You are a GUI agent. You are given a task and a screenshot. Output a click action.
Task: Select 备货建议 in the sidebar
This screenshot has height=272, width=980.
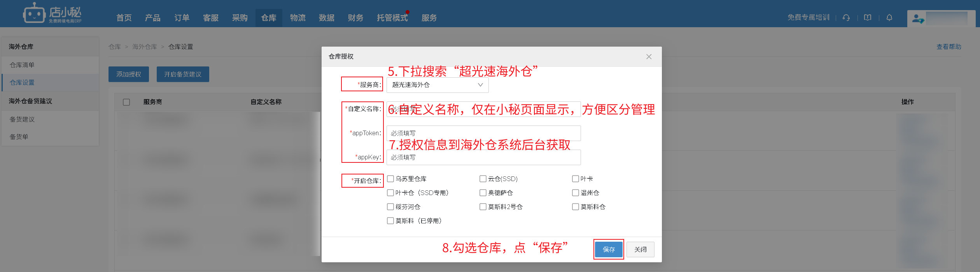click(50, 119)
